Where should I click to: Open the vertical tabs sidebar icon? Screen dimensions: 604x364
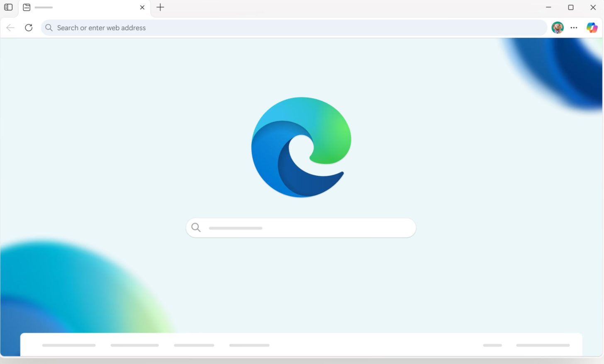(8, 7)
